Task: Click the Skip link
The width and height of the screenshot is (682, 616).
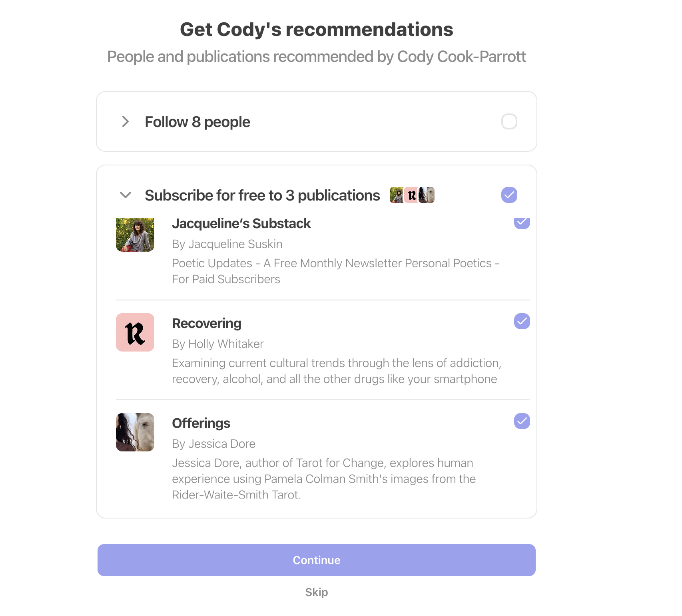Action: [316, 592]
